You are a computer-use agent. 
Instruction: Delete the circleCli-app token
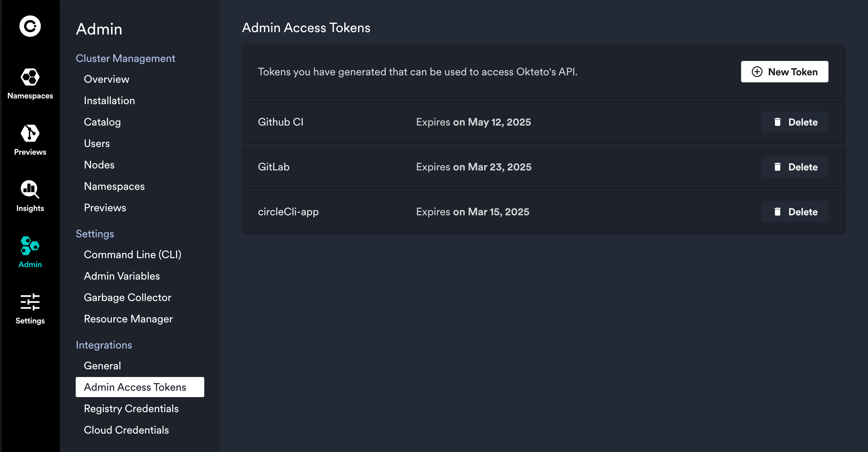point(795,212)
